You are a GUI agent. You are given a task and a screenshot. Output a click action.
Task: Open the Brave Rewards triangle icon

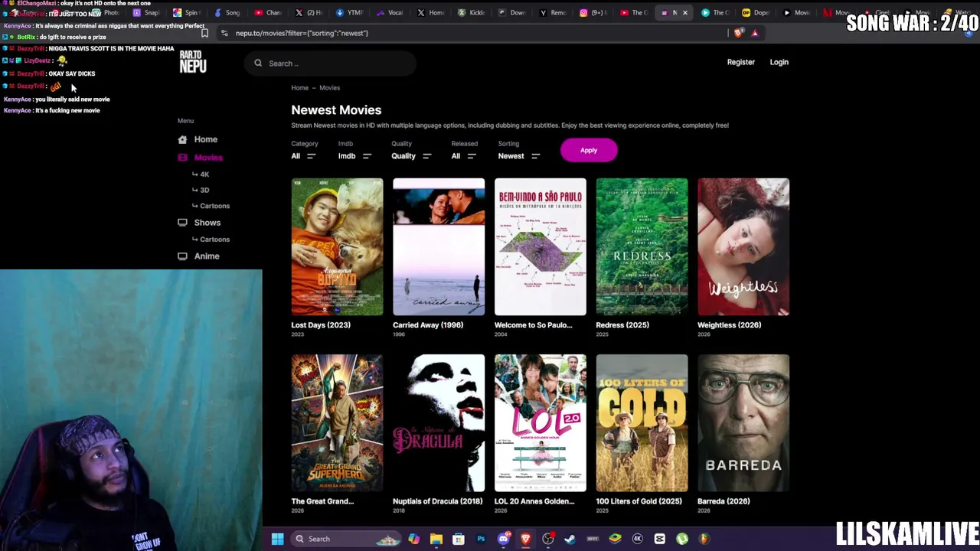pyautogui.click(x=755, y=33)
